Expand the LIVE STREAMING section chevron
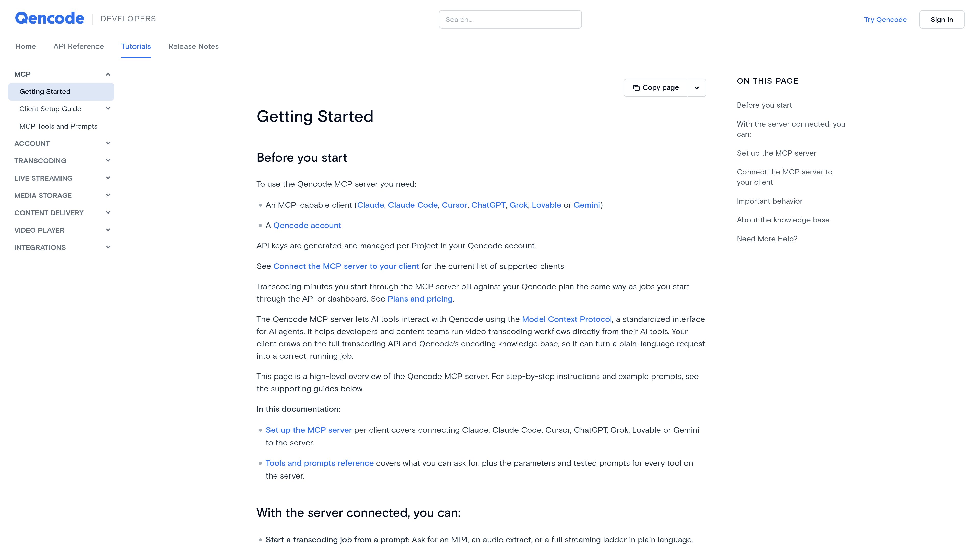Viewport: 980px width, 551px height. coord(108,178)
